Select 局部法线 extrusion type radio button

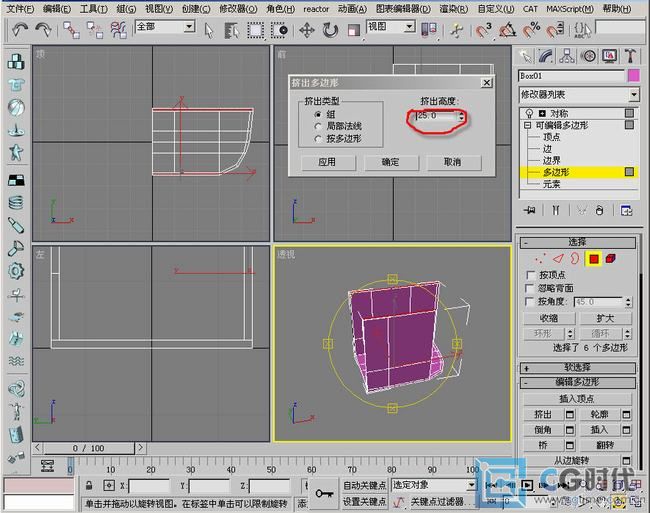pos(318,126)
